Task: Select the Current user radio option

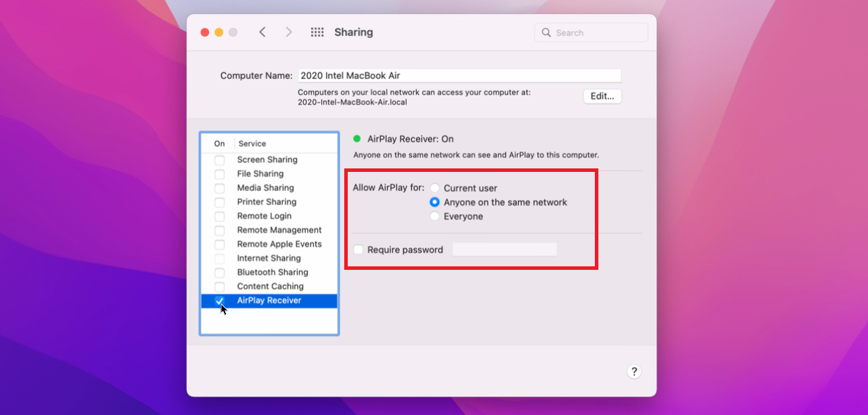Action: coord(435,187)
